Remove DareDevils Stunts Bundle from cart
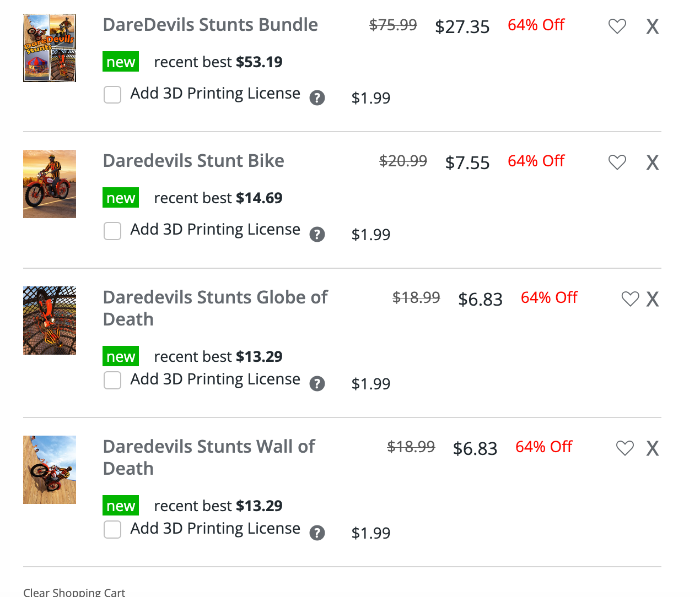Viewport: 700px width, 597px height. tap(653, 26)
